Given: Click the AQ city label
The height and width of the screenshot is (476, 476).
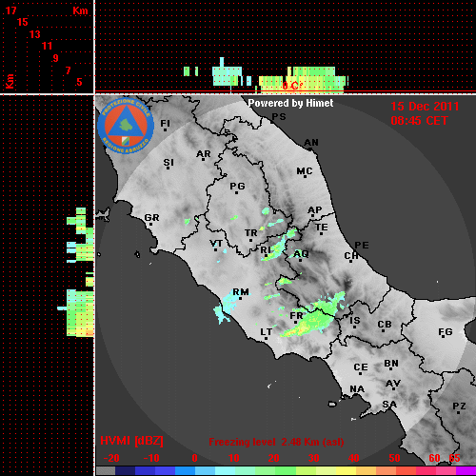Looking at the screenshot, I should point(301,254).
